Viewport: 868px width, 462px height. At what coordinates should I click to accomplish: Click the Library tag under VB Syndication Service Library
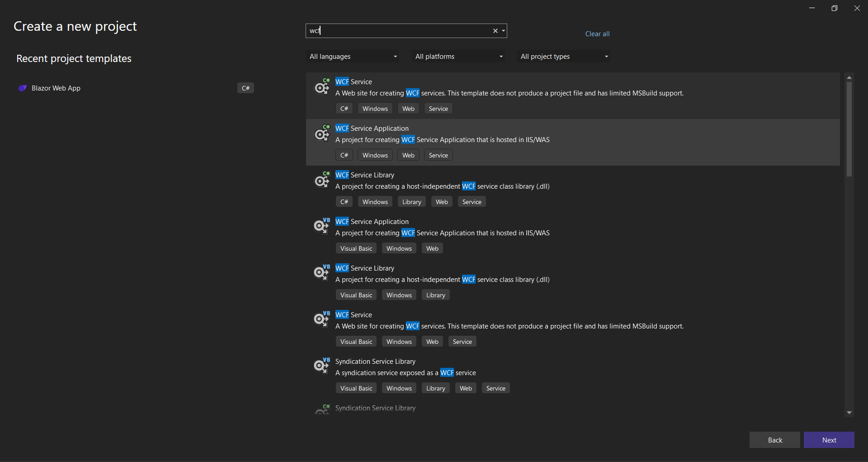click(436, 388)
